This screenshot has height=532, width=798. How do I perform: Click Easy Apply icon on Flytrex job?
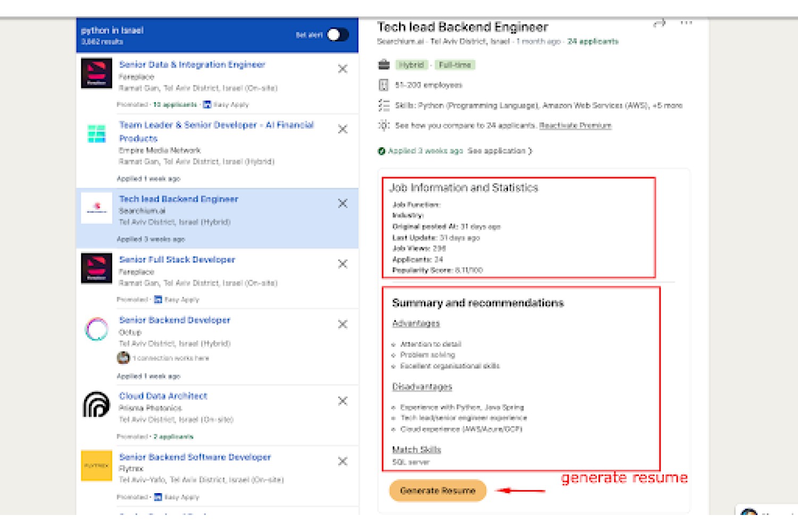(x=158, y=497)
